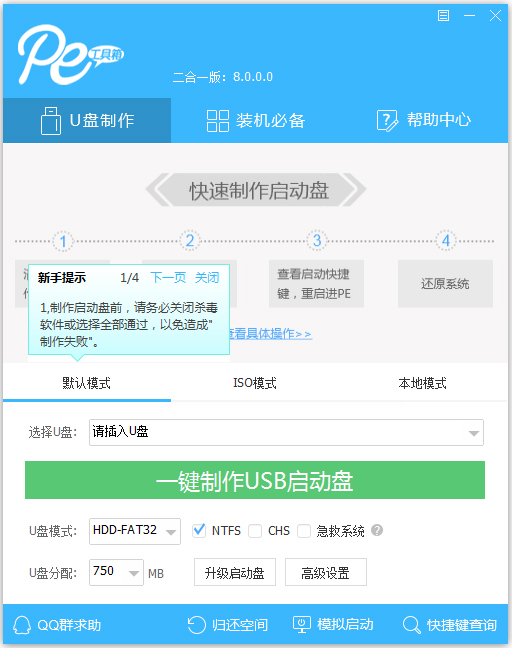Click step number 2 circle
Image resolution: width=512 pixels, height=648 pixels.
(x=190, y=241)
